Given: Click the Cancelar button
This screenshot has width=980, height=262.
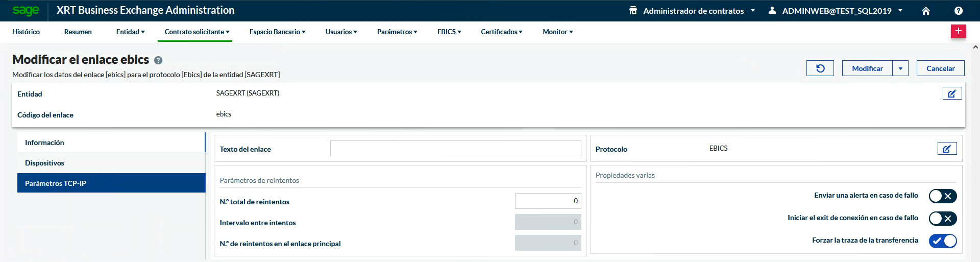Looking at the screenshot, I should coord(940,68).
